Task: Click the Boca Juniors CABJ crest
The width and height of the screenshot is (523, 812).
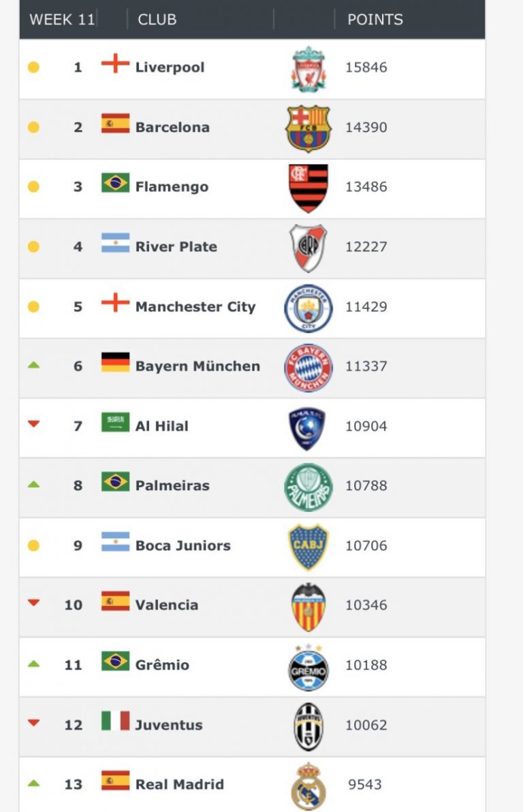Action: coord(308,547)
